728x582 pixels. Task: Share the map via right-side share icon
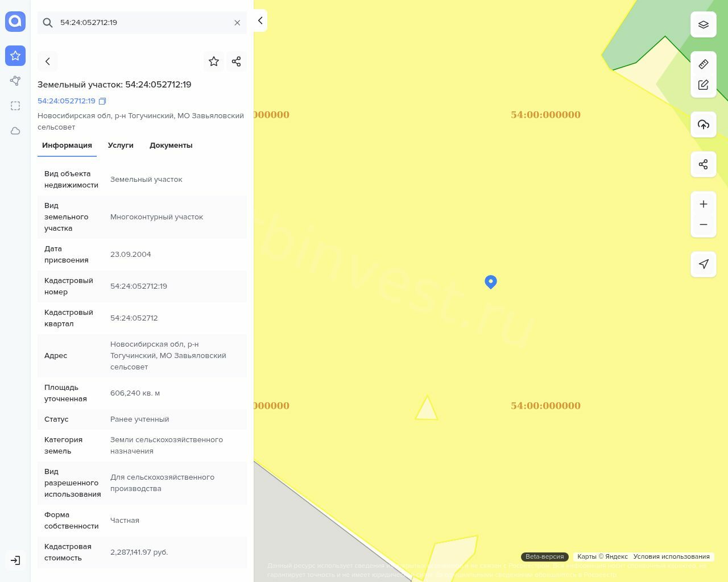coord(704,164)
